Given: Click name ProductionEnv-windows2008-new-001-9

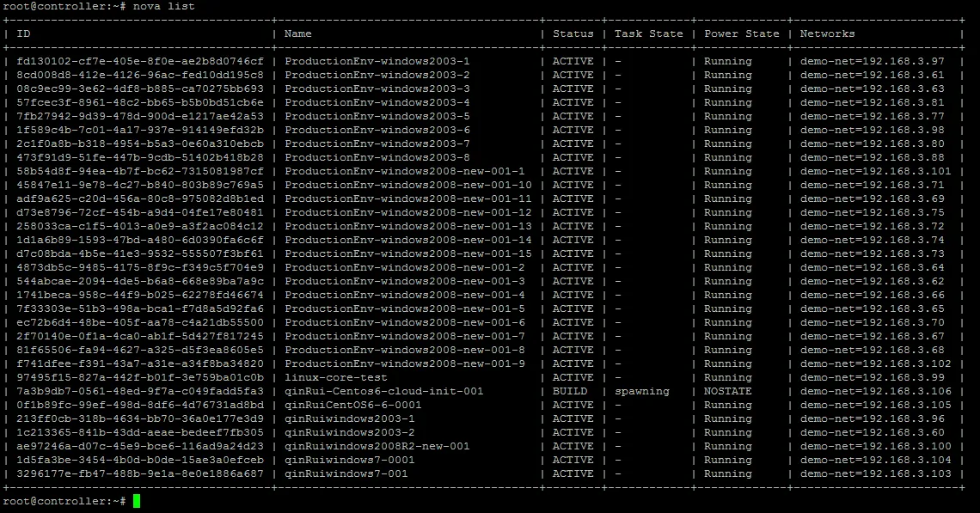Looking at the screenshot, I should pyautogui.click(x=404, y=363).
